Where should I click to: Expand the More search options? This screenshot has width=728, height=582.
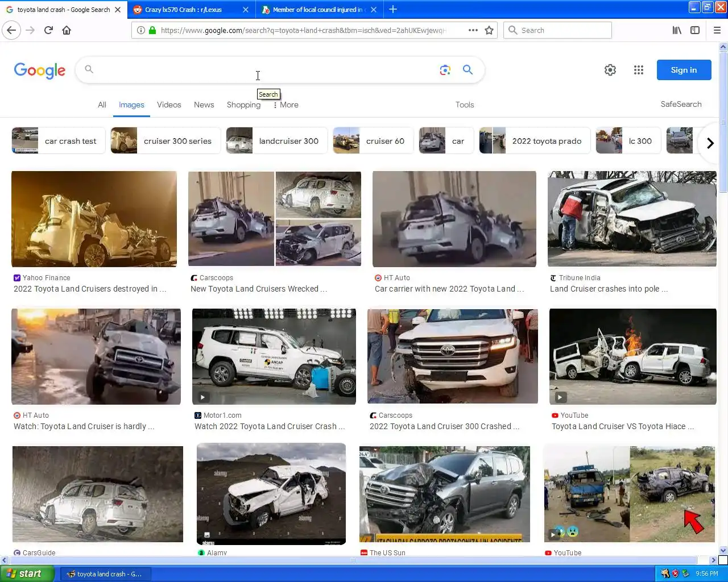pyautogui.click(x=286, y=105)
